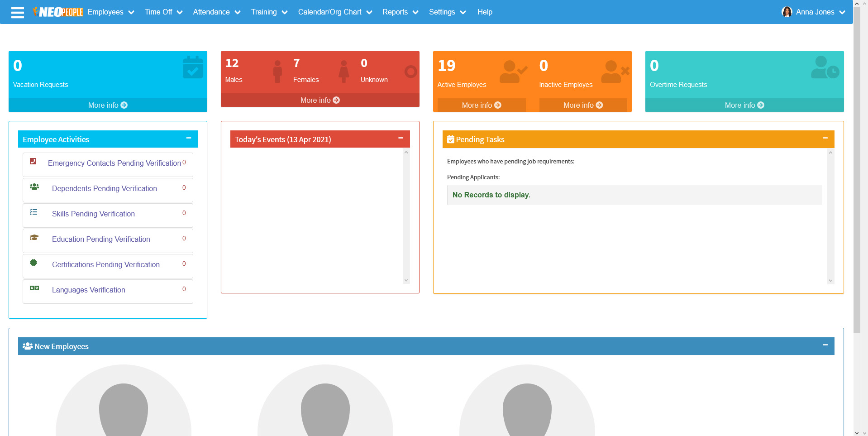The width and height of the screenshot is (868, 436).
Task: Click the languages verification icon
Action: [34, 288]
